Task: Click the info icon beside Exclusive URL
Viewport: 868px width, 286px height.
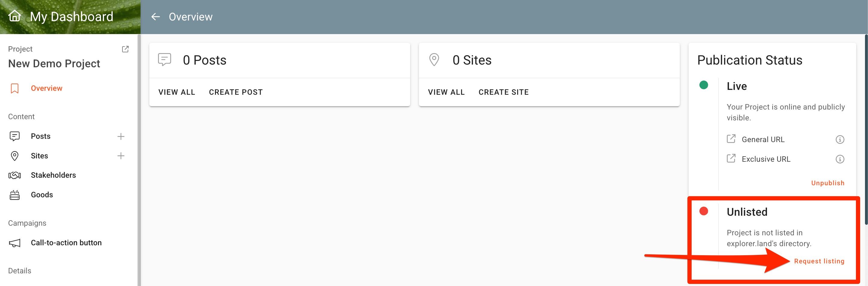Action: tap(840, 159)
